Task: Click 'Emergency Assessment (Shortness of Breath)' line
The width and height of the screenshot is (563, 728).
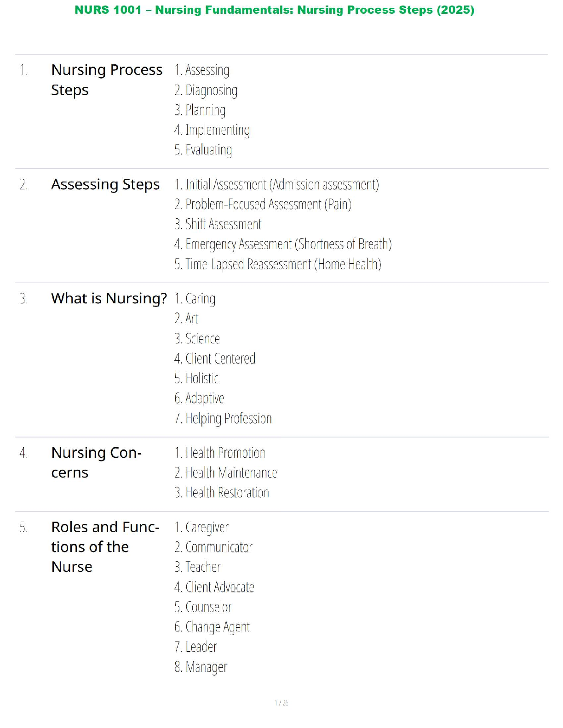Action: click(x=283, y=244)
